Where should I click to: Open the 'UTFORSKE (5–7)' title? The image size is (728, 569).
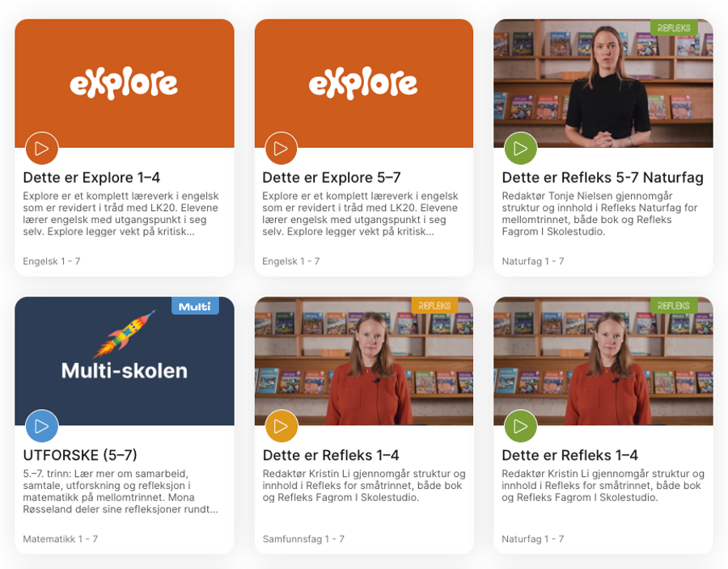(x=80, y=455)
